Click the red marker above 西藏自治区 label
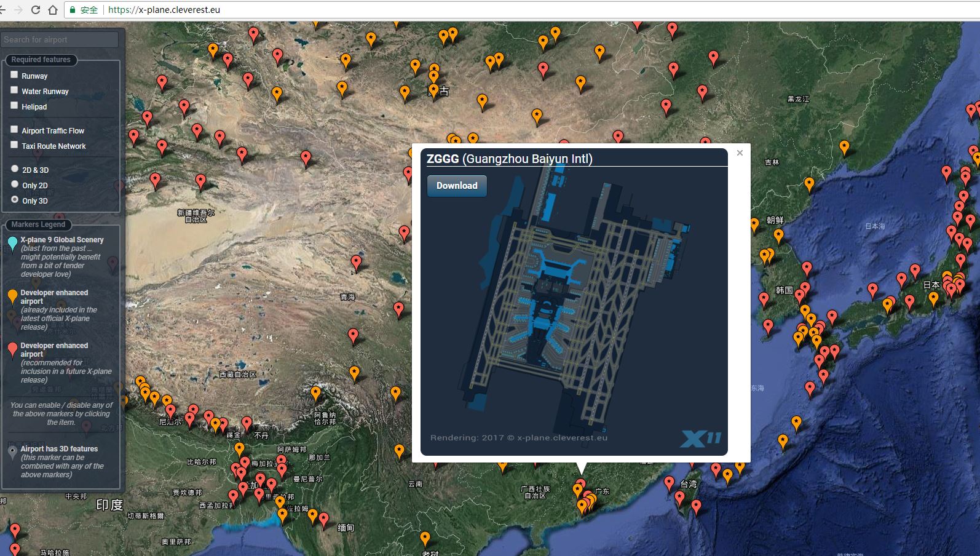The image size is (980, 556). [353, 336]
